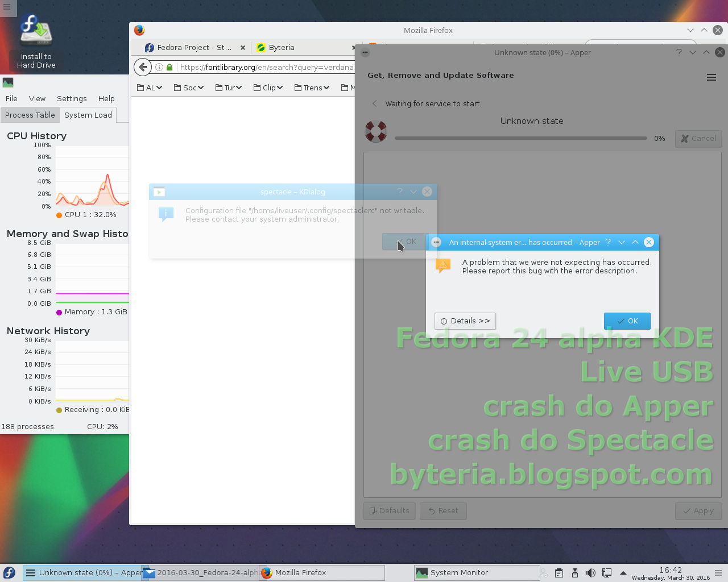Viewport: 728px width, 582px height.
Task: Click the help question mark in Apper title bar
Action: [679, 52]
